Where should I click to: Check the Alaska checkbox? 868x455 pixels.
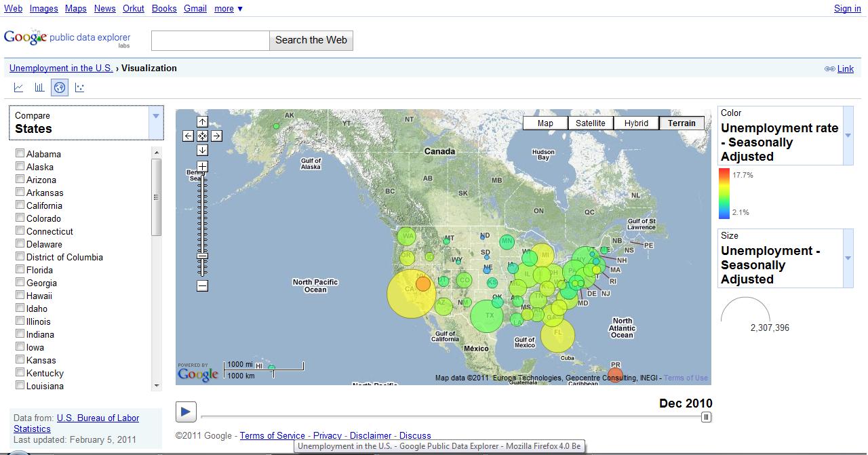(x=20, y=166)
